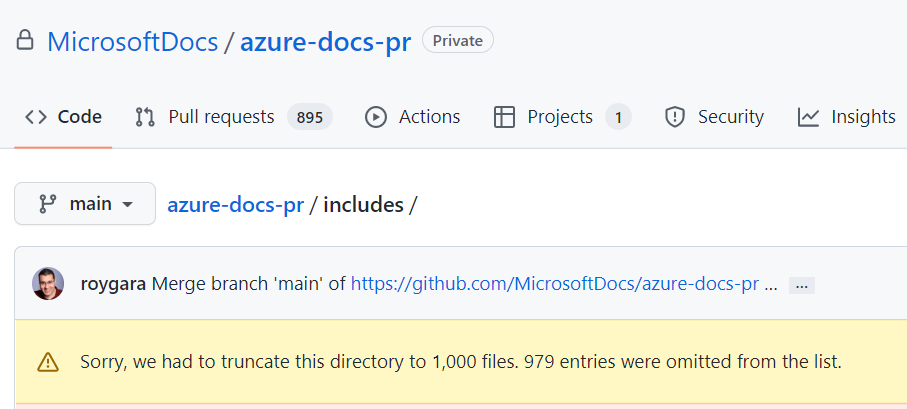Click the Security shield icon

tap(674, 117)
